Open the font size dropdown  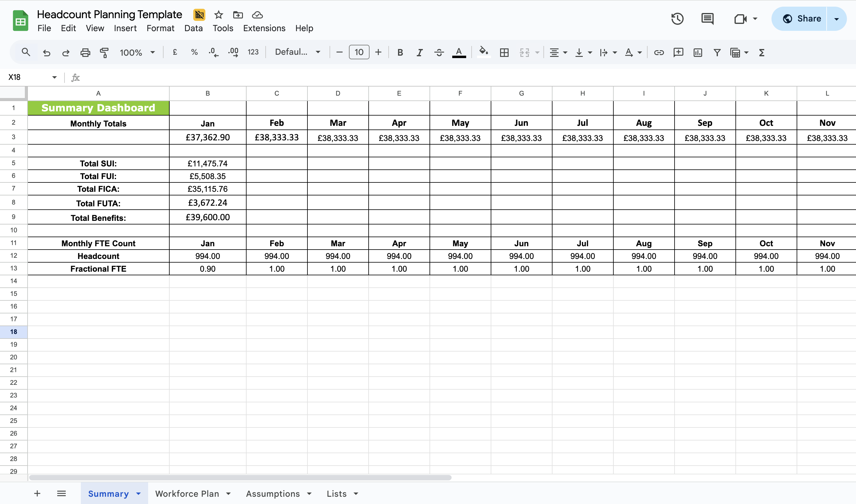(359, 52)
